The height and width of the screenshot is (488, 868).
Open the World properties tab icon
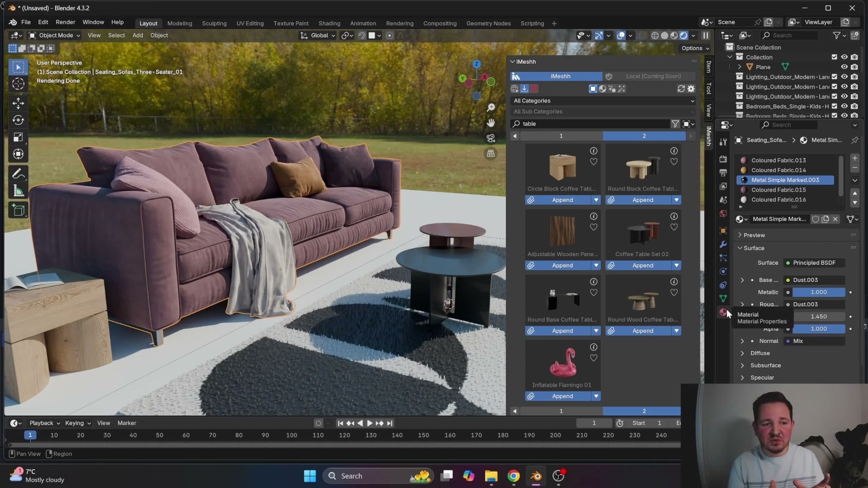pyautogui.click(x=723, y=213)
